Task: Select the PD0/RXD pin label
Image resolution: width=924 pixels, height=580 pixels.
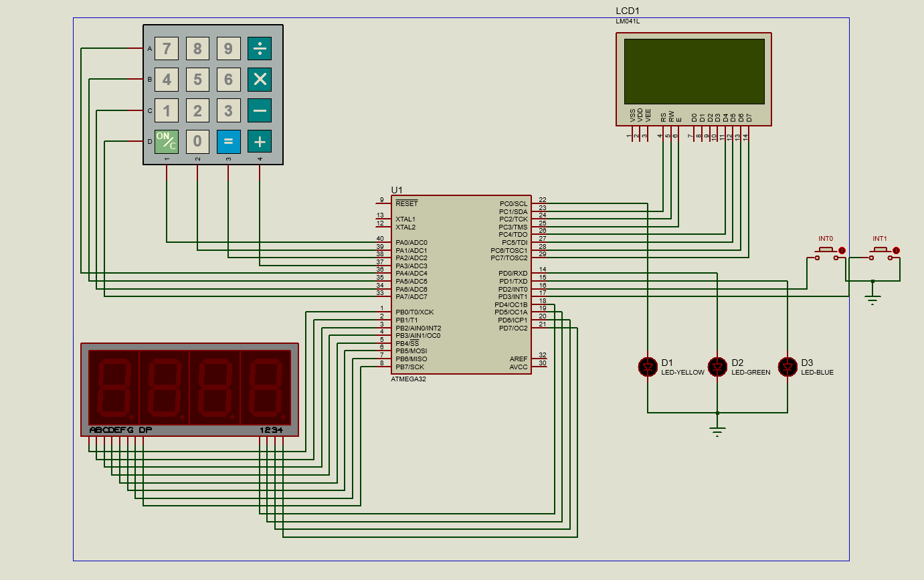Action: pyautogui.click(x=513, y=274)
